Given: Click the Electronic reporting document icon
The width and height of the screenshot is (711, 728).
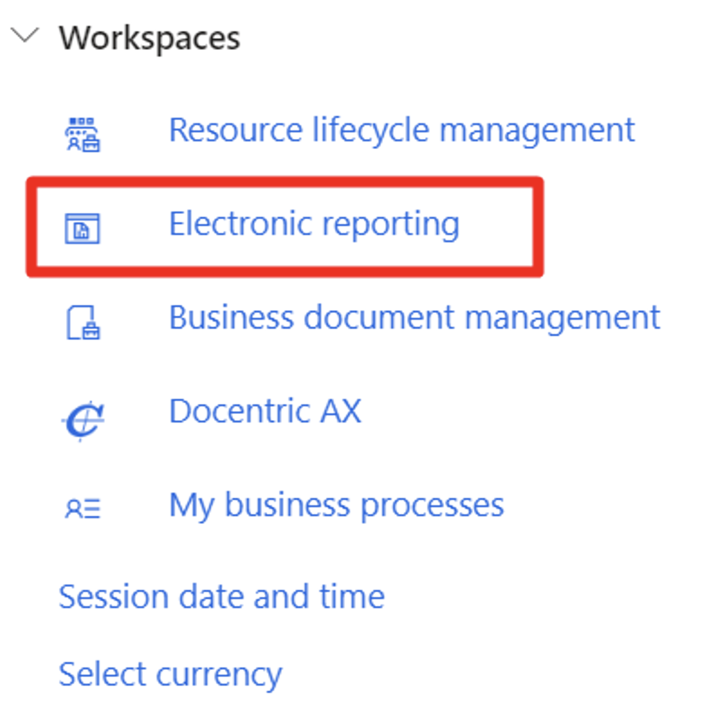Looking at the screenshot, I should (82, 229).
